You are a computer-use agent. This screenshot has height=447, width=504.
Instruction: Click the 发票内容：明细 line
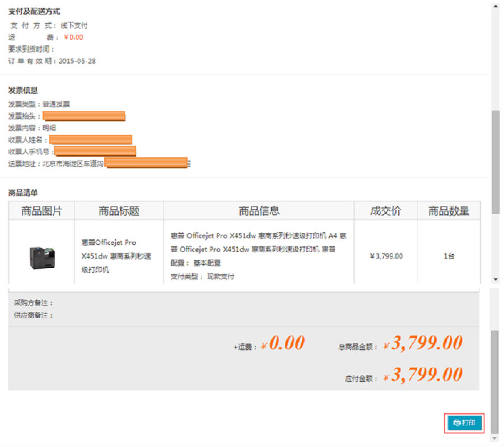point(32,128)
